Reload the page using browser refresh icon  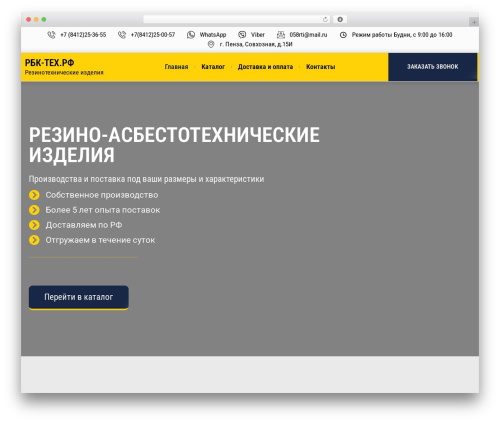tap(325, 19)
